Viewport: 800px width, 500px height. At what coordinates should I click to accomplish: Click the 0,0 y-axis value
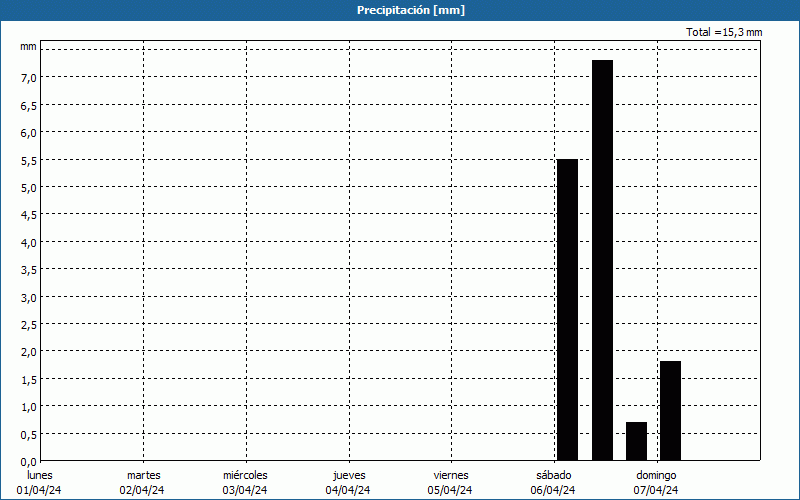(29, 462)
